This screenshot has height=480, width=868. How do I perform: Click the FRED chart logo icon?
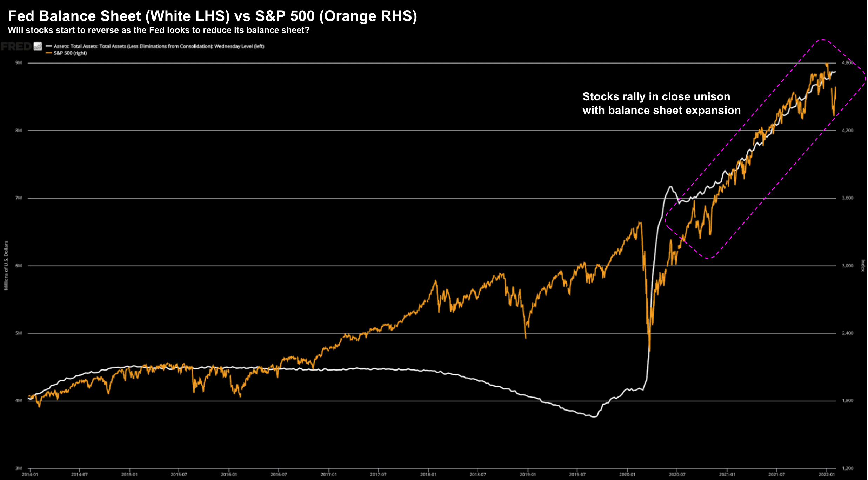(x=38, y=46)
